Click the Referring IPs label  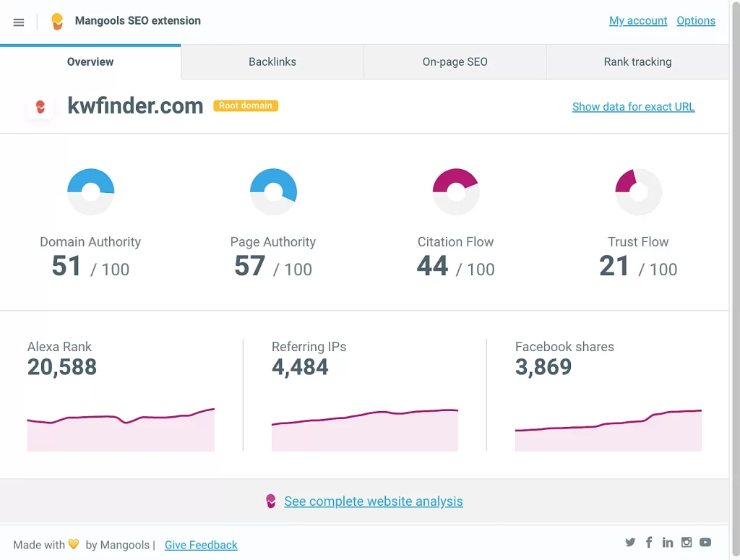click(x=309, y=347)
